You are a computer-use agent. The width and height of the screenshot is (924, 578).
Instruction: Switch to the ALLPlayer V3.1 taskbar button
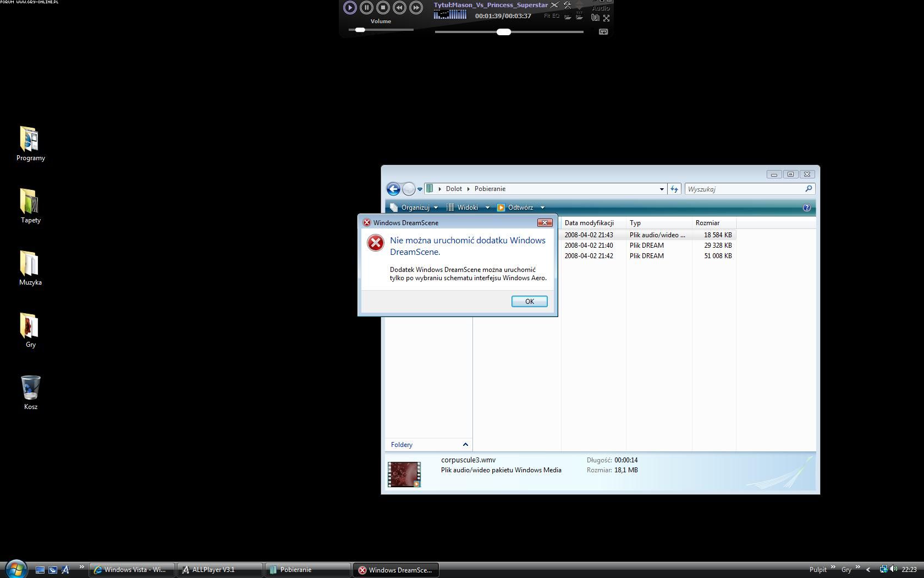click(x=220, y=570)
